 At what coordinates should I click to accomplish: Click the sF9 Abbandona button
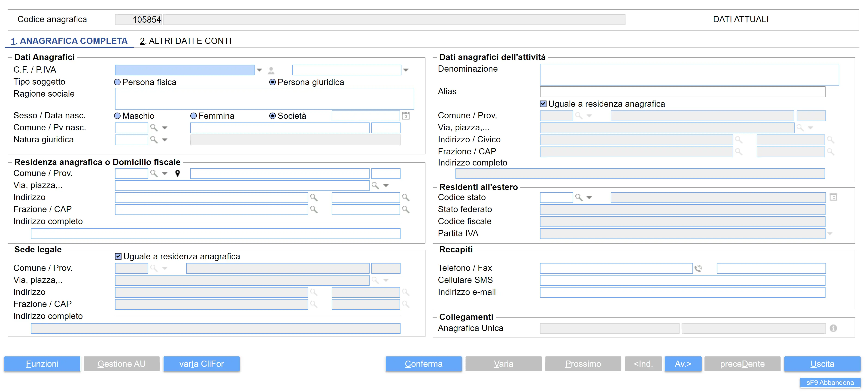pos(830,383)
